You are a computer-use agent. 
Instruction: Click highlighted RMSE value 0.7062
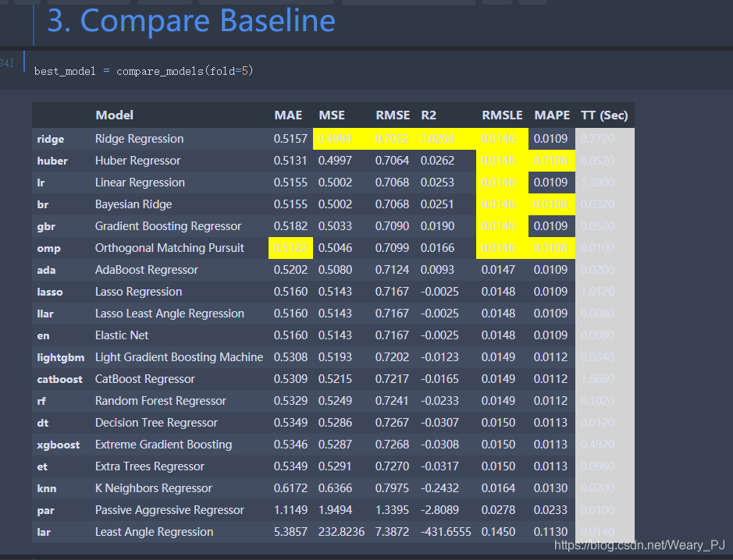[392, 139]
